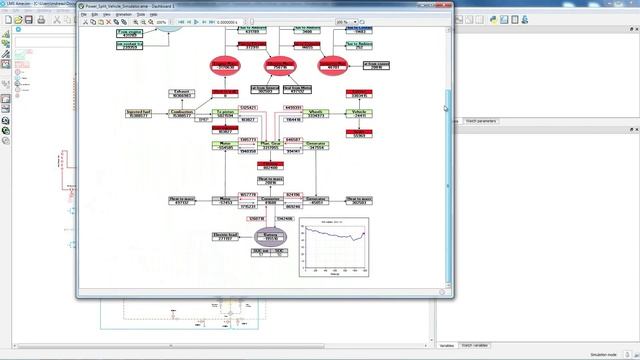Image resolution: width=640 pixels, height=360 pixels.
Task: Click Dashboard vertical scrollbar thumb
Action: coord(448,186)
